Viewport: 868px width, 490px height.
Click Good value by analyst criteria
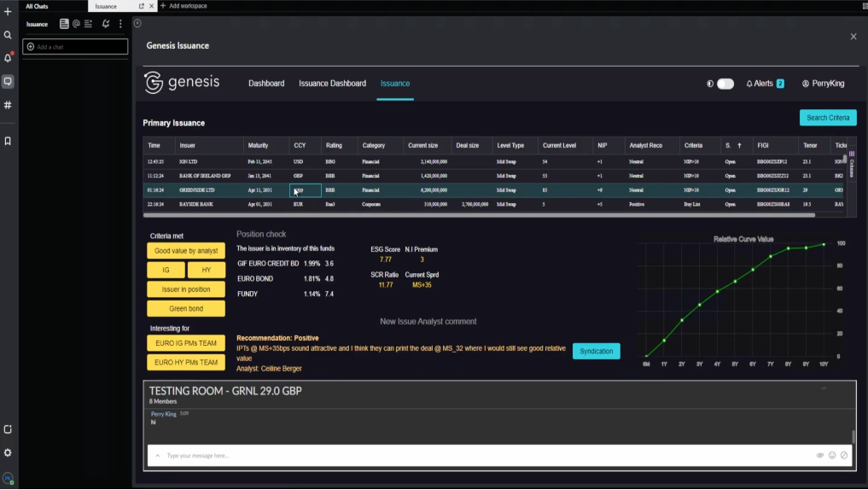pos(186,251)
